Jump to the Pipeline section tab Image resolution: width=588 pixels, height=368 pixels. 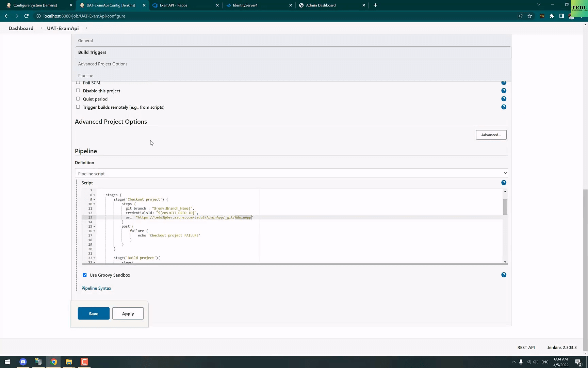86,76
